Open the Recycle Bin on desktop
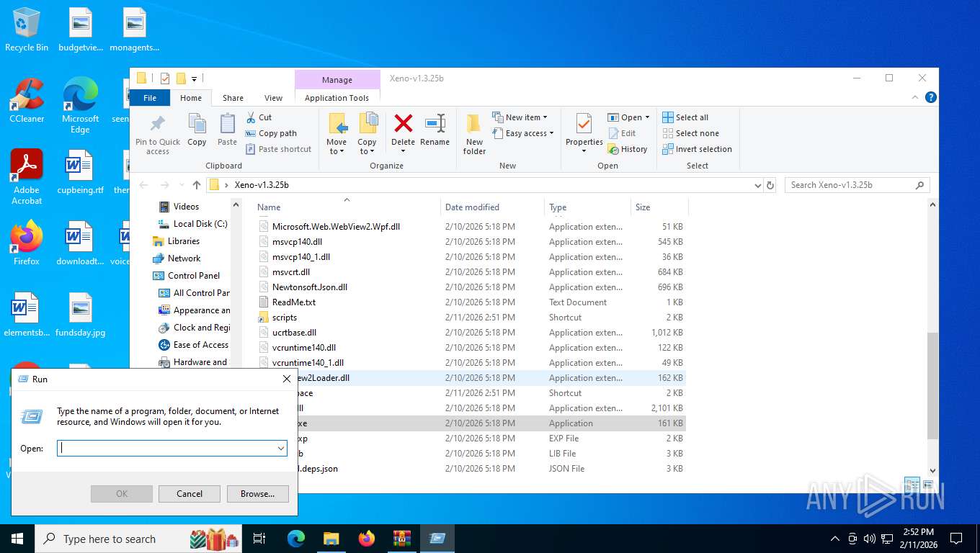 coord(27,30)
